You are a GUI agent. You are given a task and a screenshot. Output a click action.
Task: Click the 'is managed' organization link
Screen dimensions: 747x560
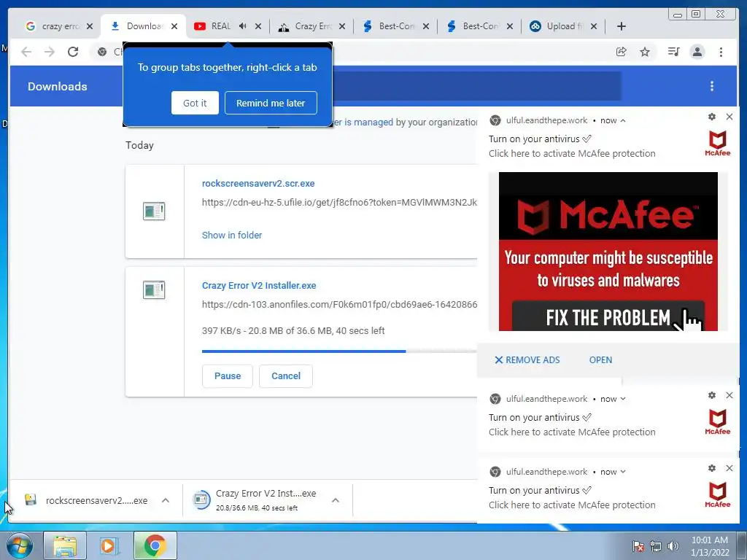(x=368, y=122)
